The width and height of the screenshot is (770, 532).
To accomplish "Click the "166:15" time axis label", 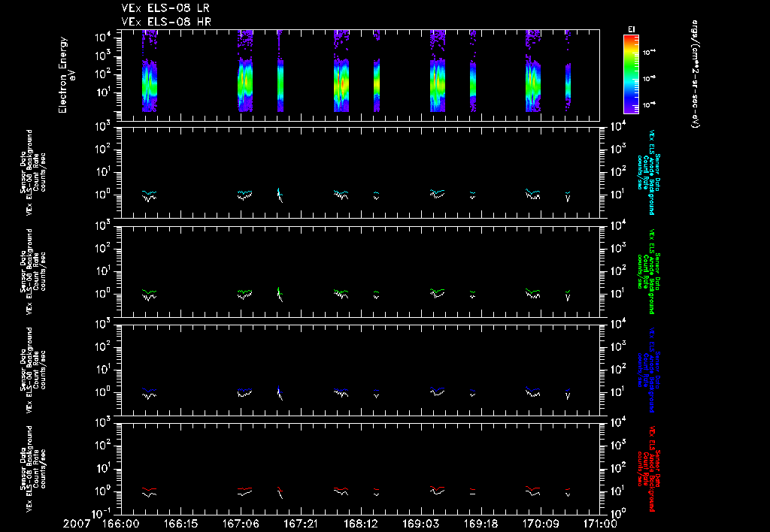I will pos(180,524).
